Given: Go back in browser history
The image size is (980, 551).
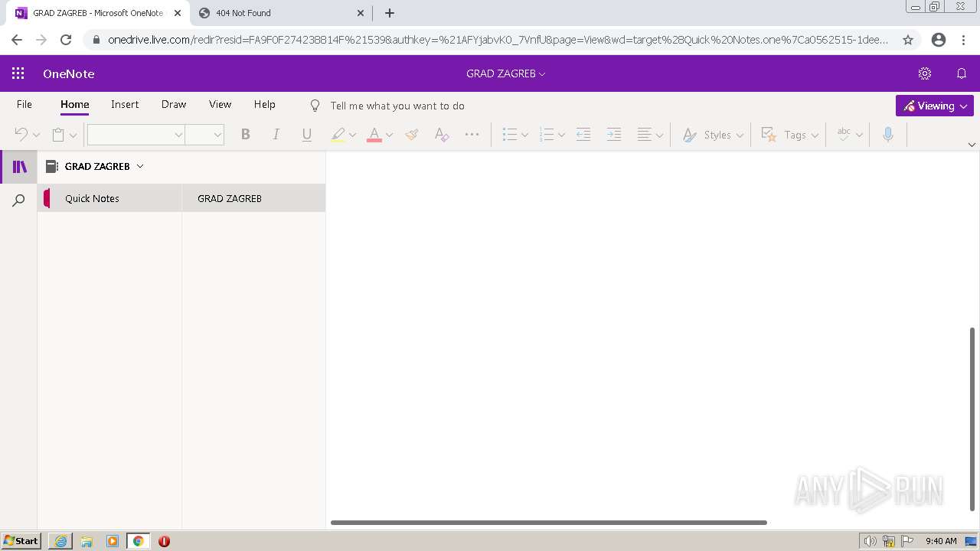Looking at the screenshot, I should pos(17,40).
